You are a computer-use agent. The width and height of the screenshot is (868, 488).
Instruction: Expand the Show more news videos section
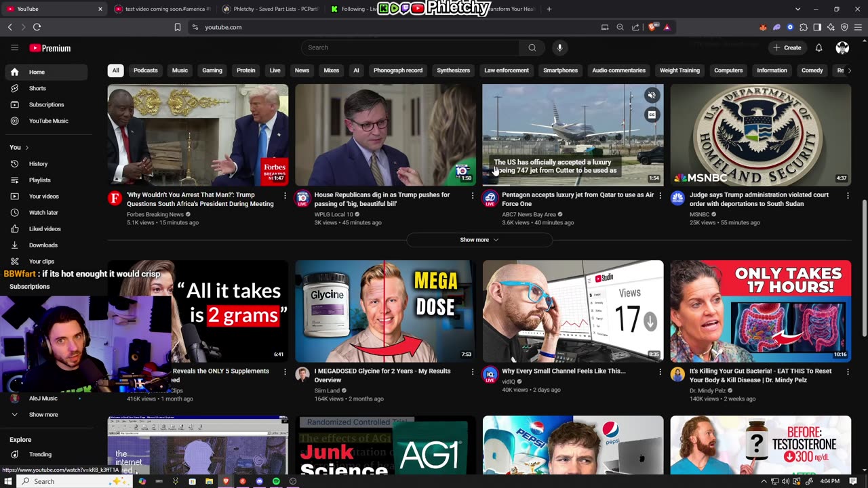click(x=479, y=240)
